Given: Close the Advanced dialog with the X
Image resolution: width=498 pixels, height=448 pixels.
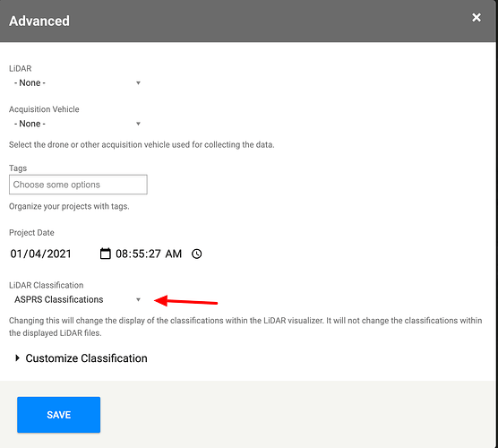Looking at the screenshot, I should click(477, 18).
